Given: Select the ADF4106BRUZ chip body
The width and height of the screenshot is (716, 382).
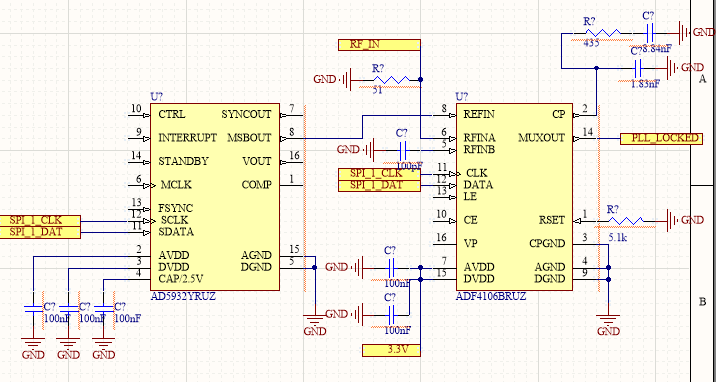Looking at the screenshot, I should [x=514, y=197].
